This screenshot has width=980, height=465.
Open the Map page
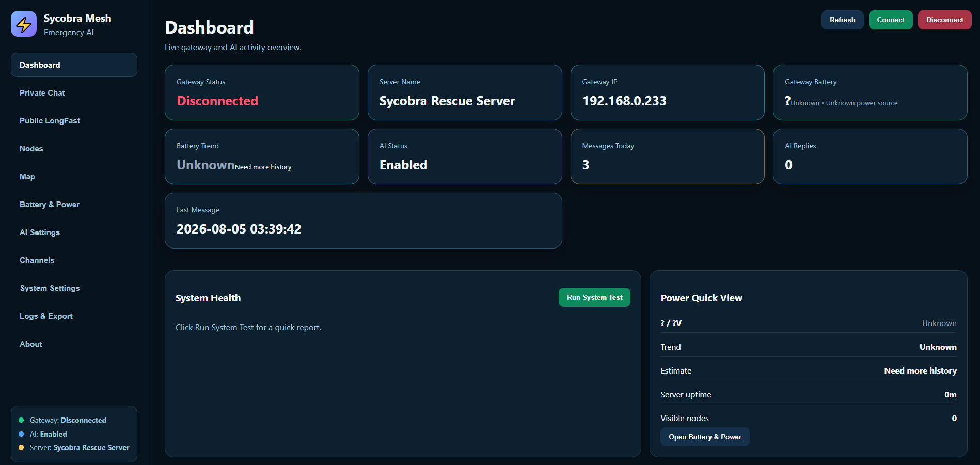pyautogui.click(x=74, y=177)
